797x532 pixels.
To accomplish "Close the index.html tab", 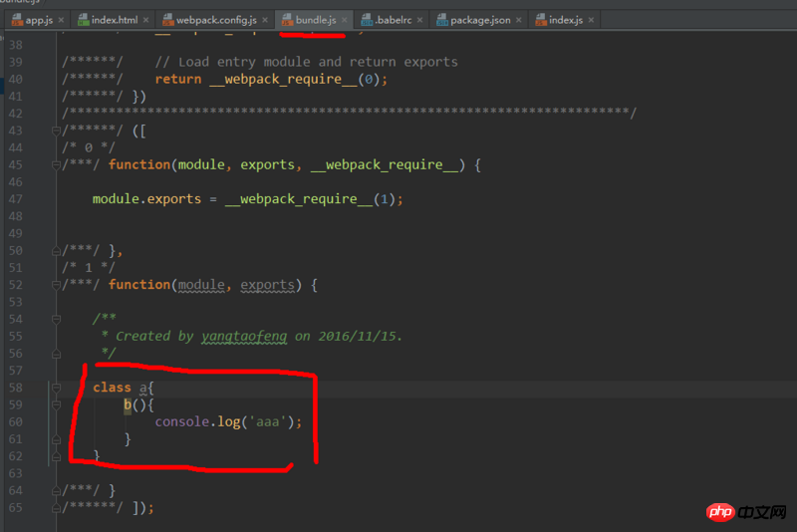I will [145, 20].
